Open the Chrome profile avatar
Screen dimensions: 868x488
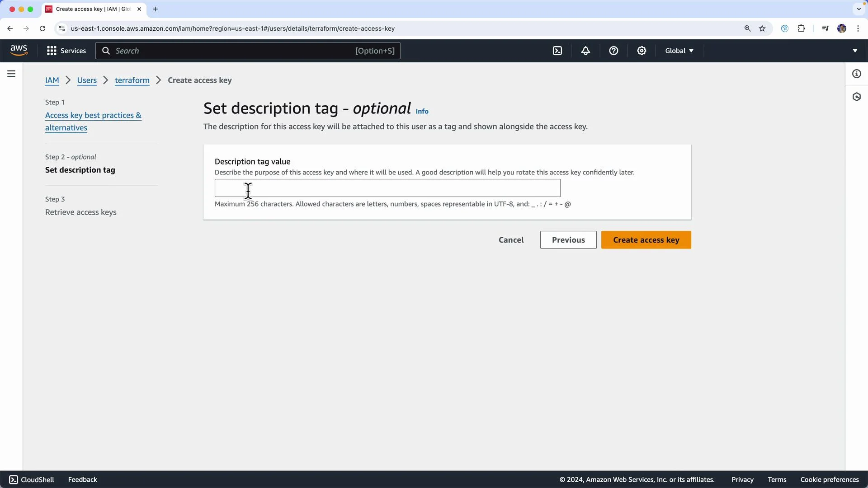coord(842,28)
